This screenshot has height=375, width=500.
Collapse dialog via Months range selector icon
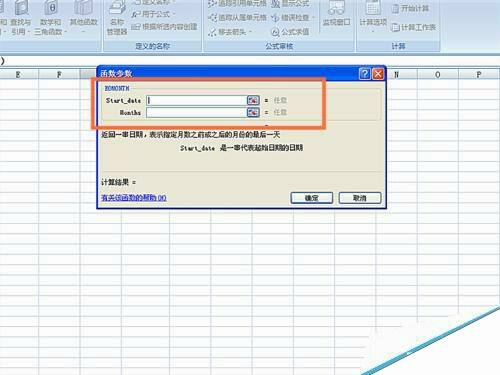253,112
